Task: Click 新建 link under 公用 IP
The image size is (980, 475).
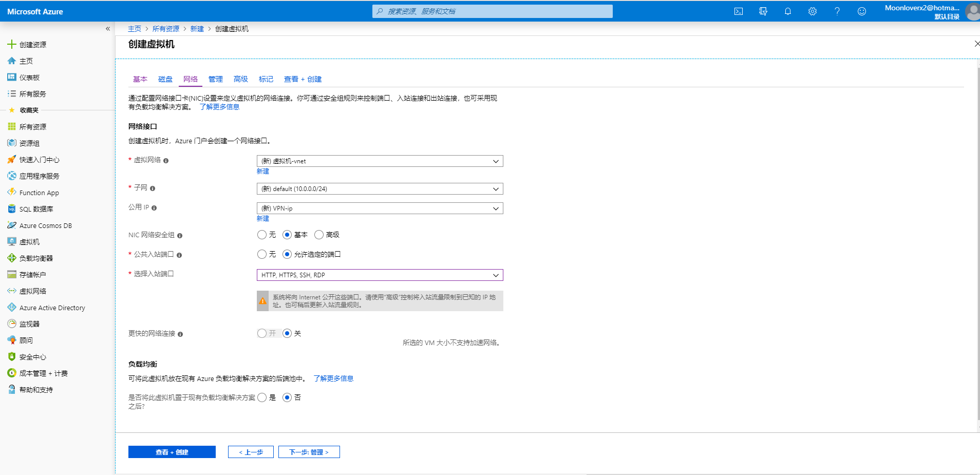Action: (x=263, y=219)
